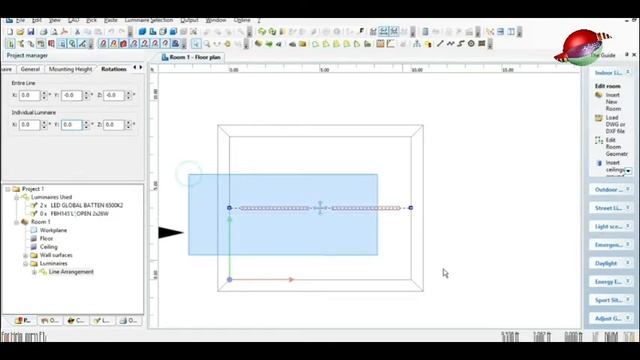Collapse the Luminaires Used node
This screenshot has width=640, height=360.
click(16, 197)
